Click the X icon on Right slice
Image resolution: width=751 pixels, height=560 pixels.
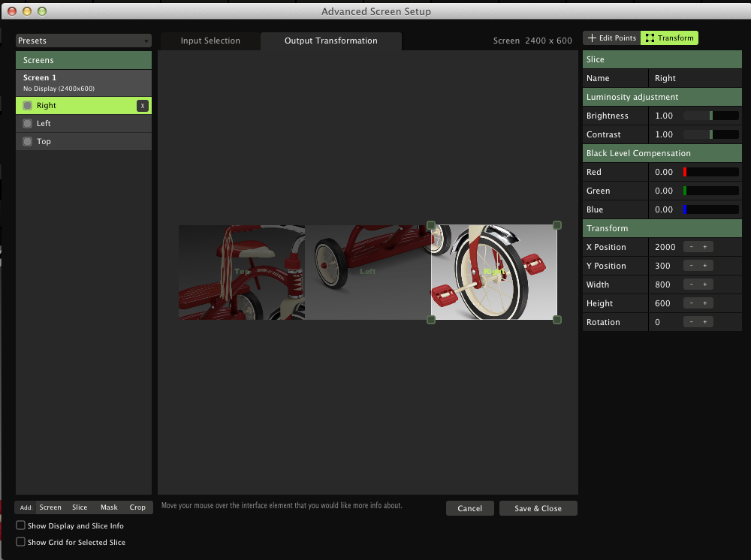click(142, 106)
